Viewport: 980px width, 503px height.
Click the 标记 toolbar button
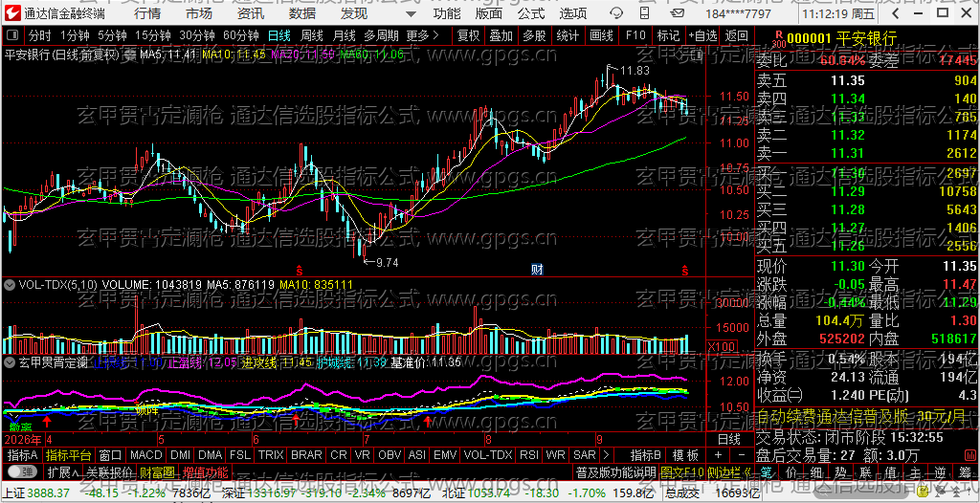pyautogui.click(x=669, y=35)
